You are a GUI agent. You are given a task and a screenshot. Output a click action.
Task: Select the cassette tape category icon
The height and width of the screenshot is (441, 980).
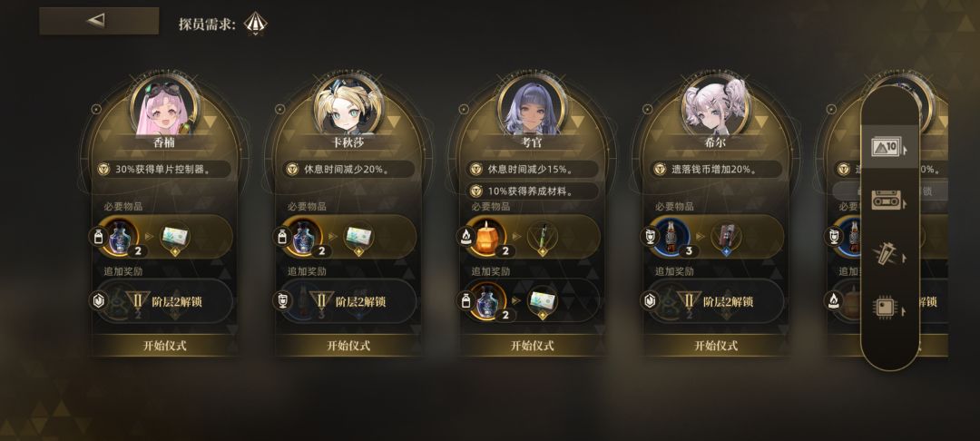(x=888, y=201)
